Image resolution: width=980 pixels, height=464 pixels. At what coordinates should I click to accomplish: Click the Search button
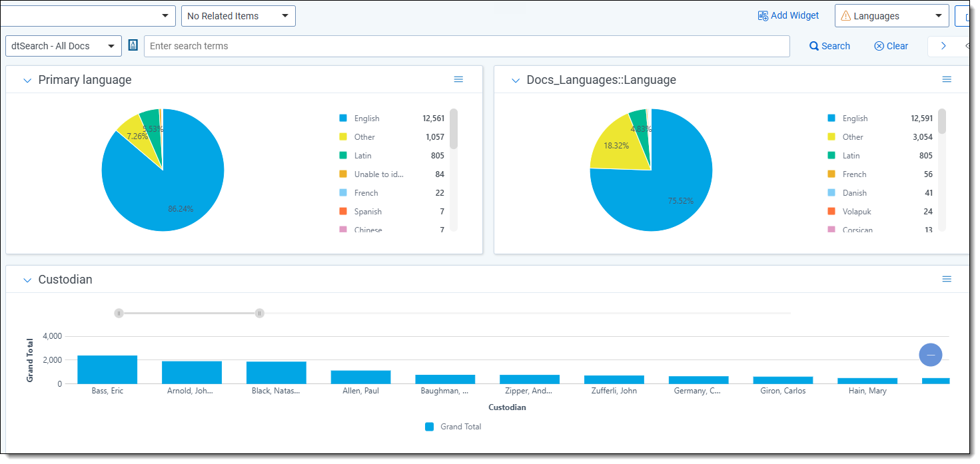click(829, 46)
